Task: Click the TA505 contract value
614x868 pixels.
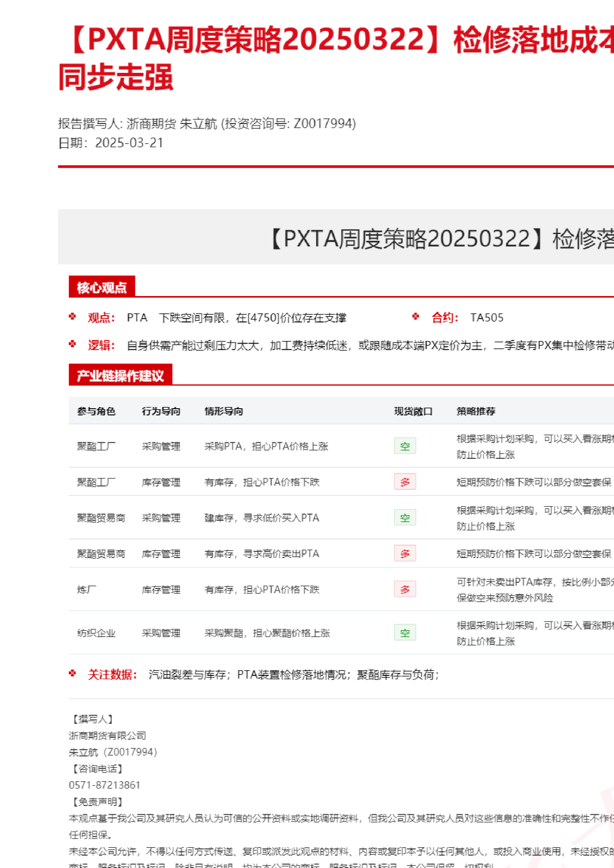Action: coord(486,318)
